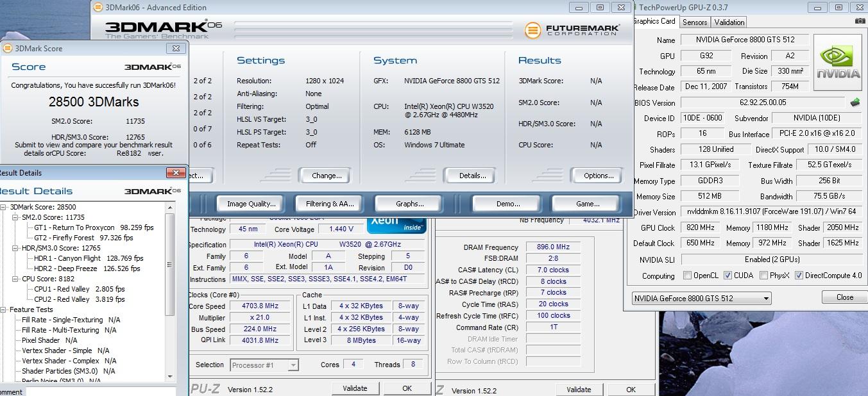Click the GPU-Z screenshot camera icon
This screenshot has height=396, width=868.
pos(860,21)
